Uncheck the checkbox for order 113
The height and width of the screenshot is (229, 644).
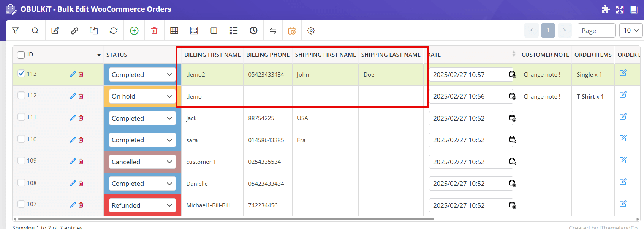tap(21, 74)
